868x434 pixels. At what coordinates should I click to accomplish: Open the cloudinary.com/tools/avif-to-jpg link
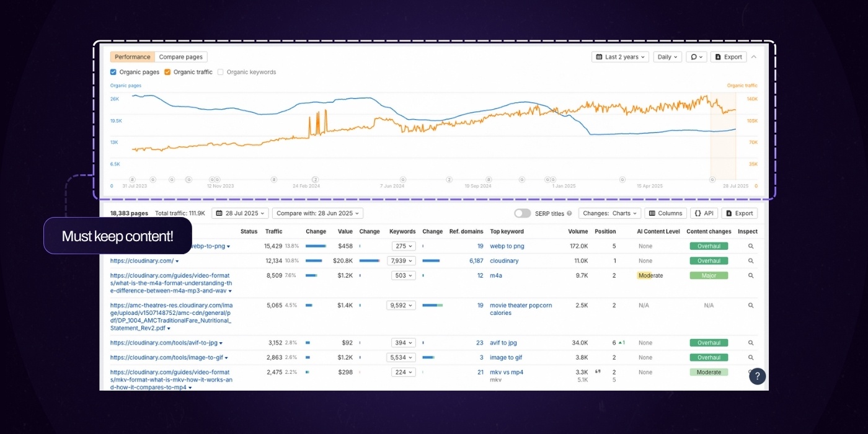[164, 343]
